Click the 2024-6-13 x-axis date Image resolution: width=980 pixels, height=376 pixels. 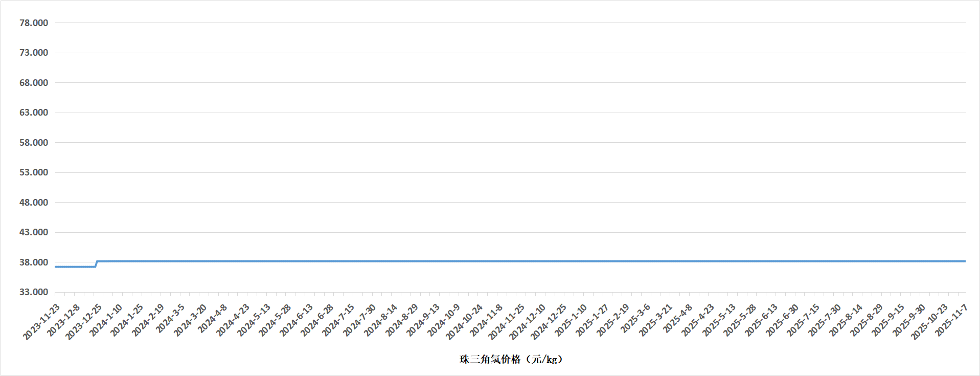pos(297,321)
